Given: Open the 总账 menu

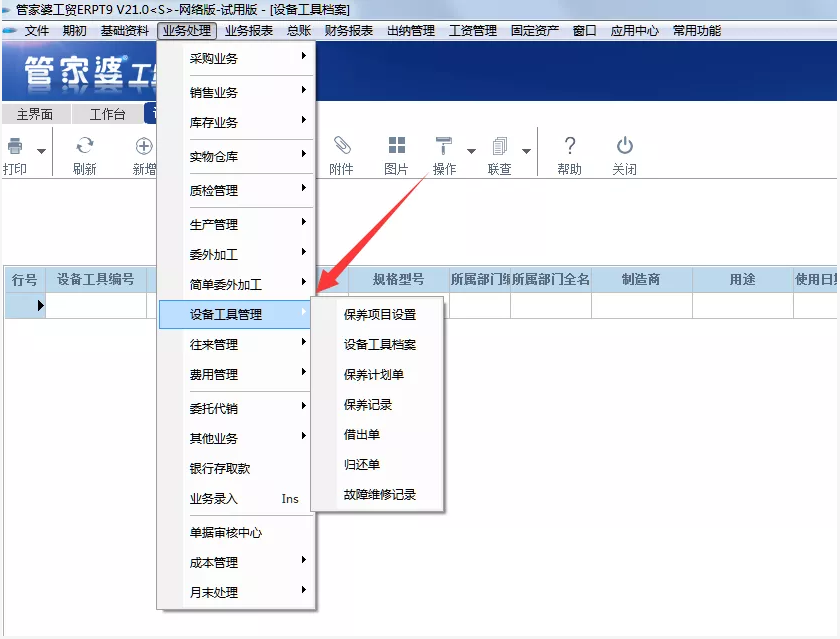Looking at the screenshot, I should (x=299, y=31).
